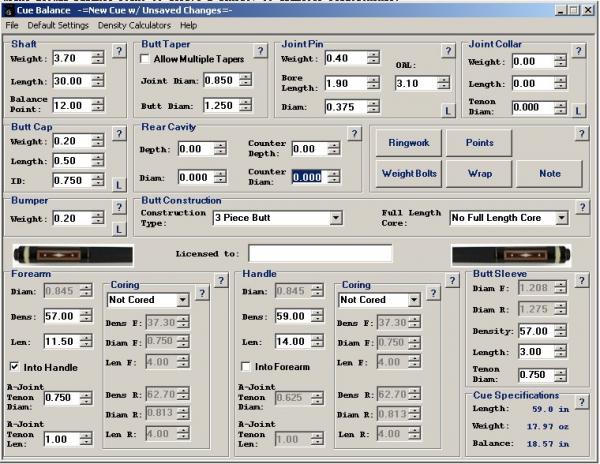
Task: Open help for Cue Specifications
Action: (581, 401)
